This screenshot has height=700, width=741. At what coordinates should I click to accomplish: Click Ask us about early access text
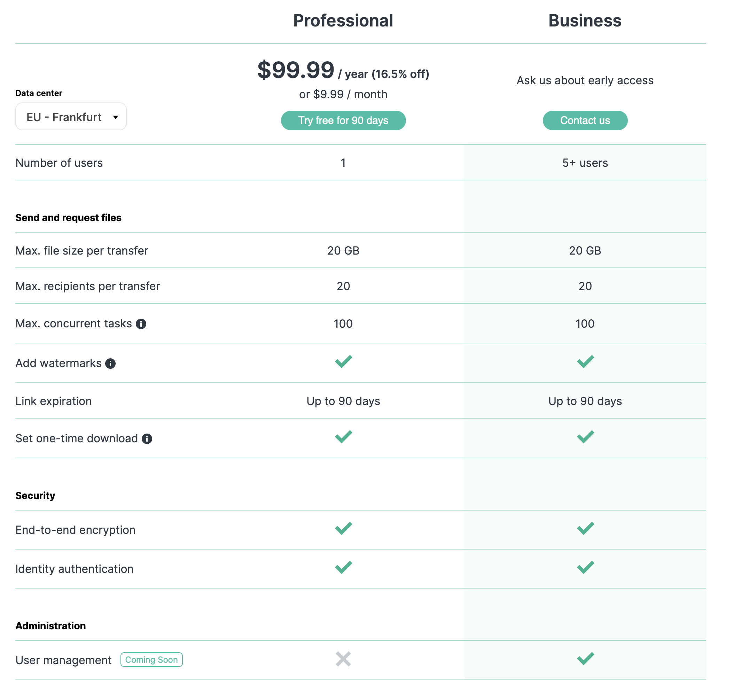pyautogui.click(x=585, y=80)
